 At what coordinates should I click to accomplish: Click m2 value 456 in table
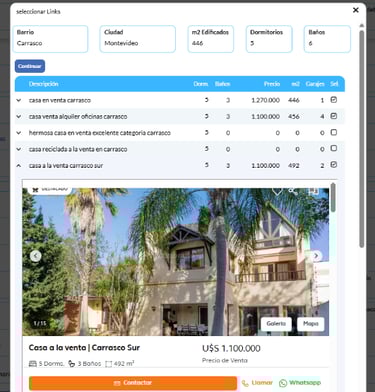[x=294, y=116]
